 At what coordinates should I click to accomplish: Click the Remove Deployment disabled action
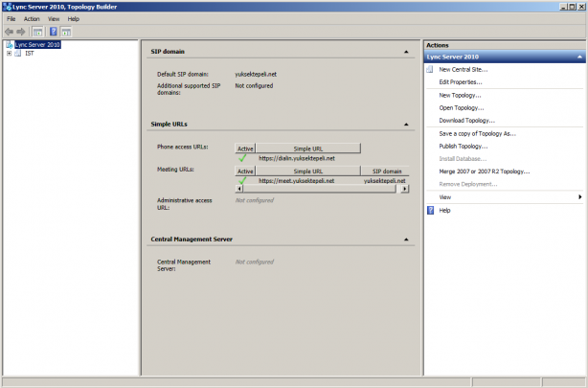(468, 184)
